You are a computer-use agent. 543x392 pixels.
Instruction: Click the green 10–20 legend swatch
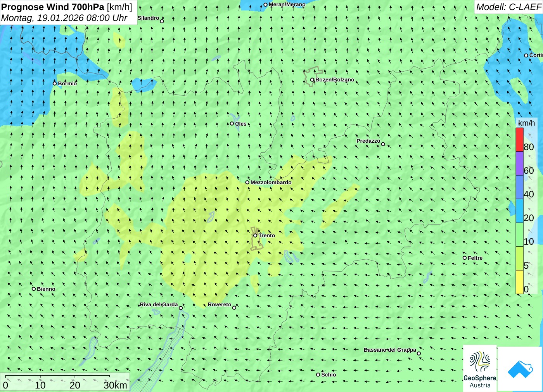(x=519, y=235)
